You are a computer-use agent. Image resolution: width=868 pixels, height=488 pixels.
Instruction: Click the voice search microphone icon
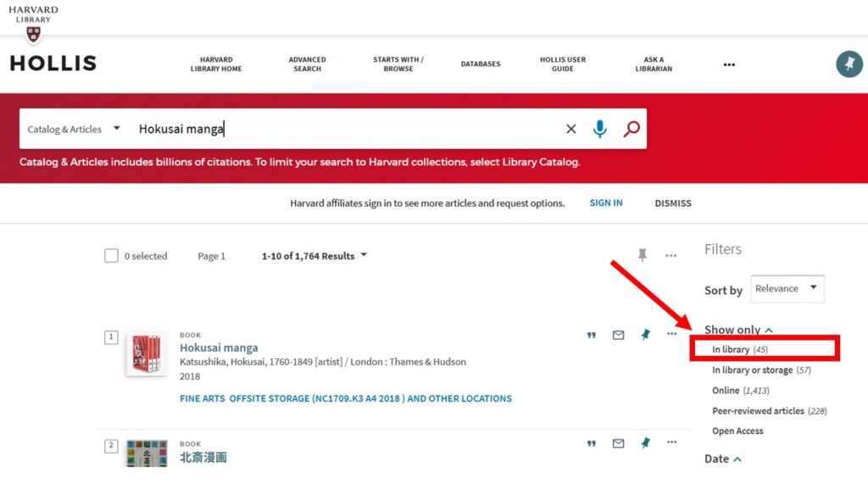click(x=600, y=129)
